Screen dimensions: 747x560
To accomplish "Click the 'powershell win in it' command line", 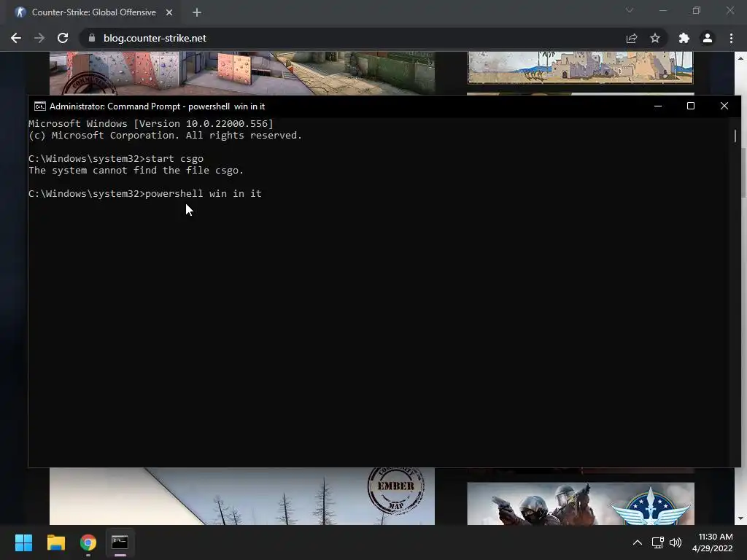I will (145, 194).
